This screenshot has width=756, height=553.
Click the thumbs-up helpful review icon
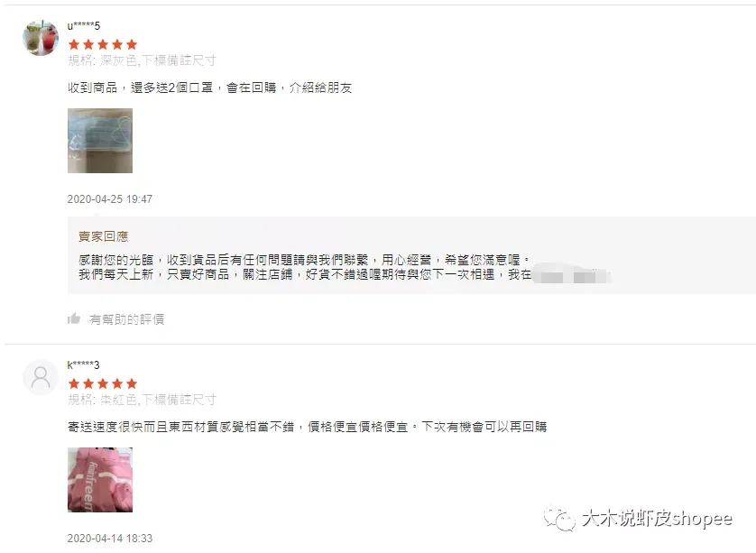(74, 318)
